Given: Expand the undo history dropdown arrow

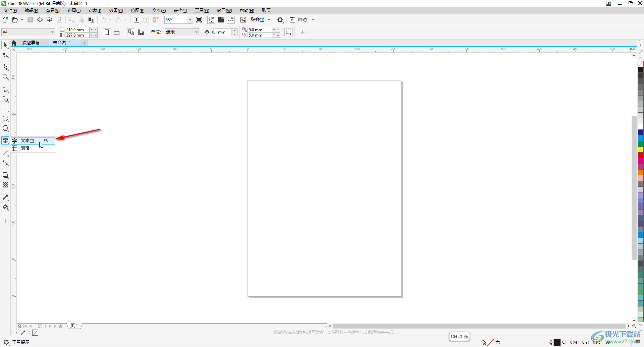Looking at the screenshot, I should click(110, 20).
